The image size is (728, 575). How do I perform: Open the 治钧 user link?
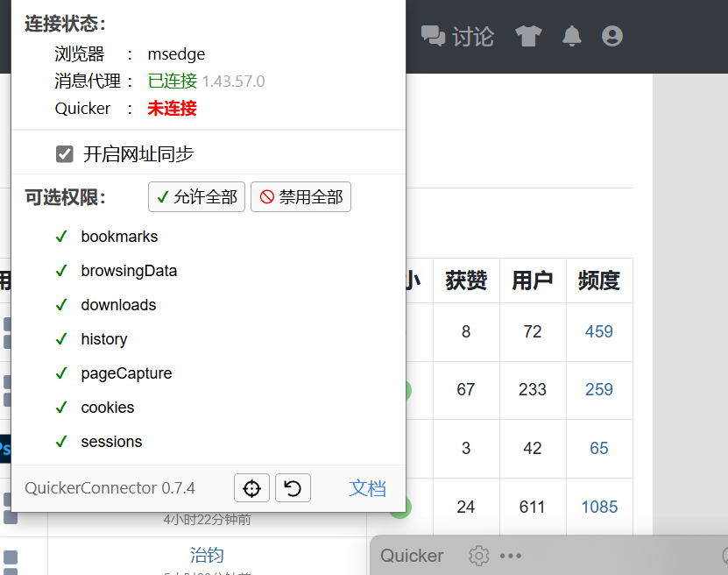207,555
